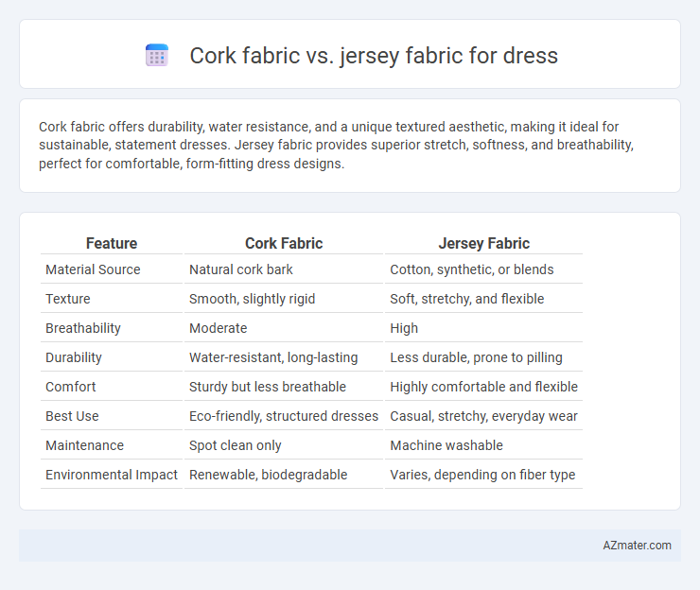Click the 'Soft, stretchy, and flexible' cell

tap(467, 299)
